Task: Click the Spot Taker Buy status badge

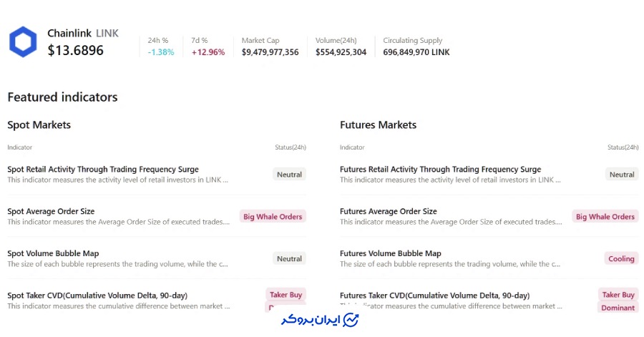Action: click(286, 295)
